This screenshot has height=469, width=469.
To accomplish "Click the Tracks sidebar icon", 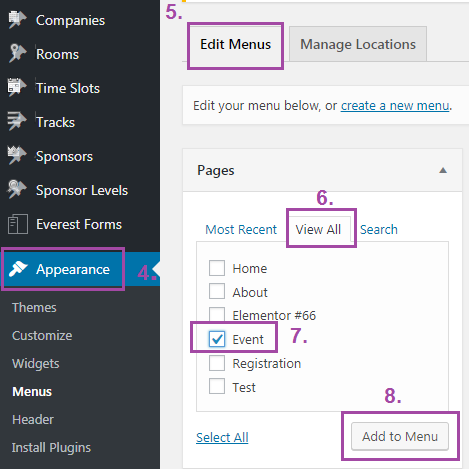I will coord(17,121).
